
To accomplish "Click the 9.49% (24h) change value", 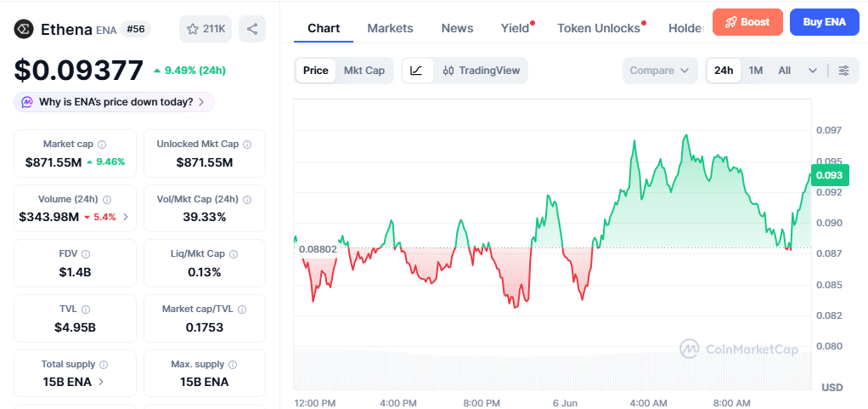I will click(190, 71).
